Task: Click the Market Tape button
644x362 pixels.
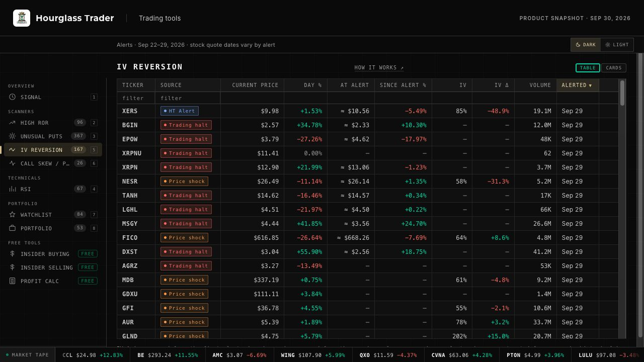Action: [x=28, y=355]
